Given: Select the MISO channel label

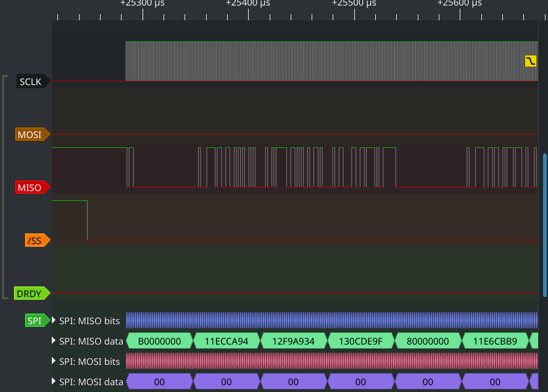Looking at the screenshot, I should [x=33, y=187].
